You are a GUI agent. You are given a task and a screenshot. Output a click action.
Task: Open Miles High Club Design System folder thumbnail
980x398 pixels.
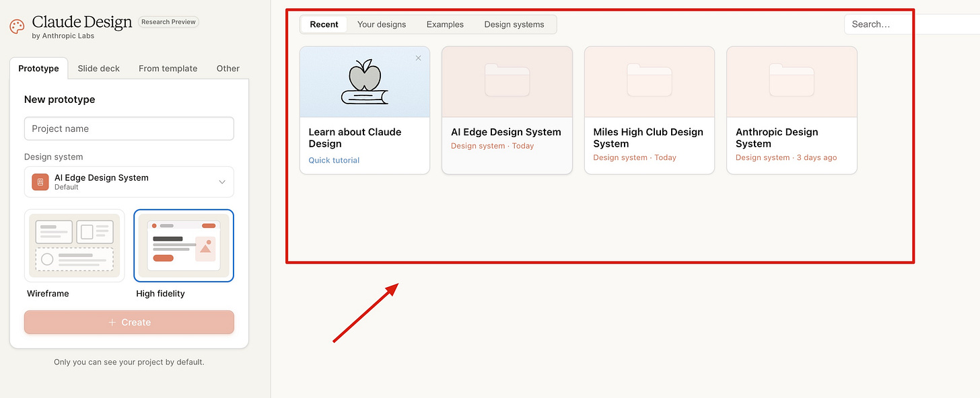click(650, 82)
